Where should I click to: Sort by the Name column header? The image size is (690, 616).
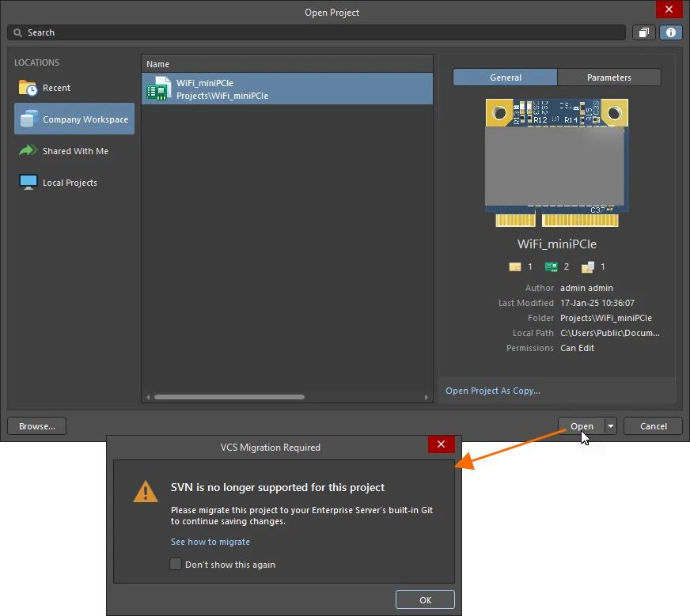tap(287, 64)
